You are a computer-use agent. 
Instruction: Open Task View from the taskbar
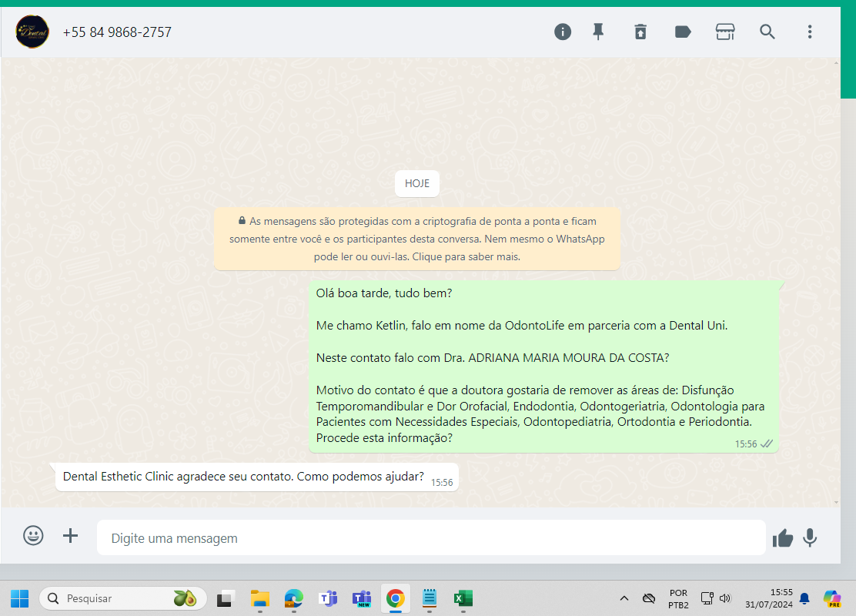coord(226,598)
